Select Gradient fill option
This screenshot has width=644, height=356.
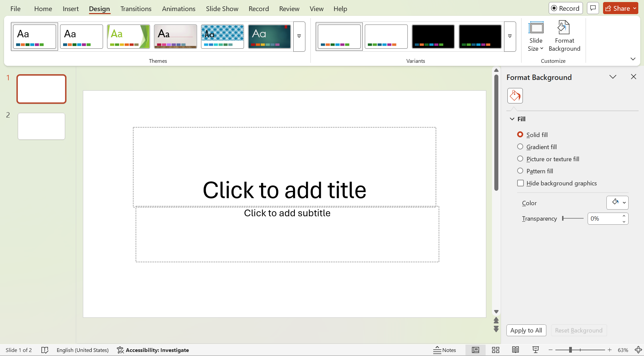520,147
